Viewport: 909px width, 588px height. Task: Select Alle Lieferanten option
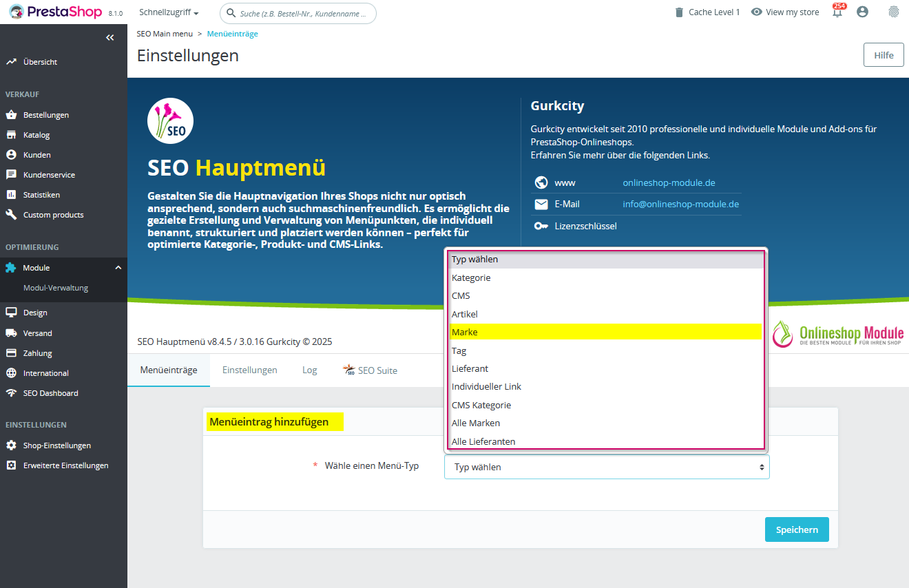click(606, 441)
